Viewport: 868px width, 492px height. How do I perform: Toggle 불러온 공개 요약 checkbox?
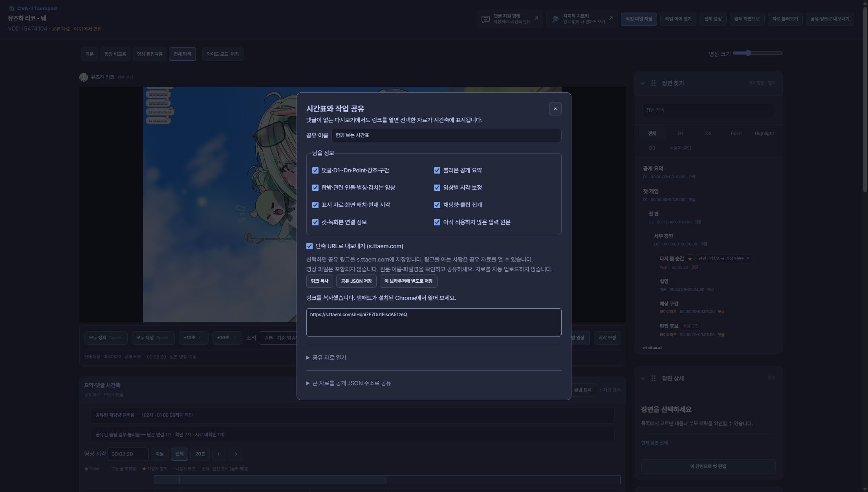(437, 170)
